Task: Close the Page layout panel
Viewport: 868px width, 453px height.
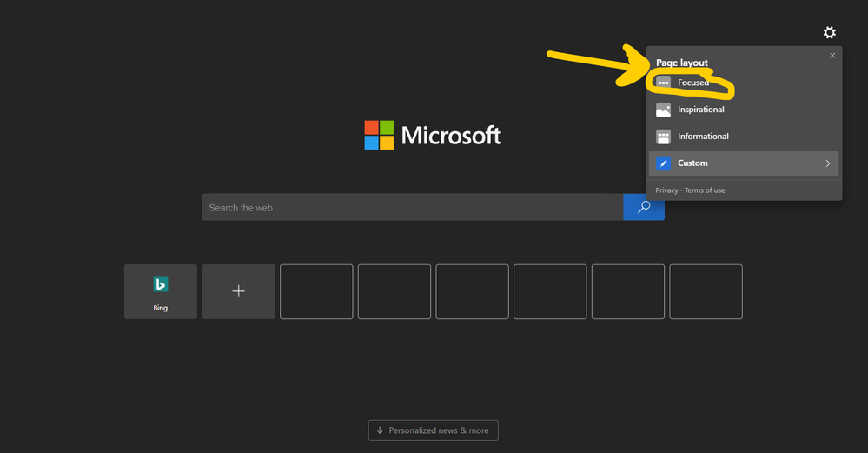Action: pyautogui.click(x=832, y=56)
